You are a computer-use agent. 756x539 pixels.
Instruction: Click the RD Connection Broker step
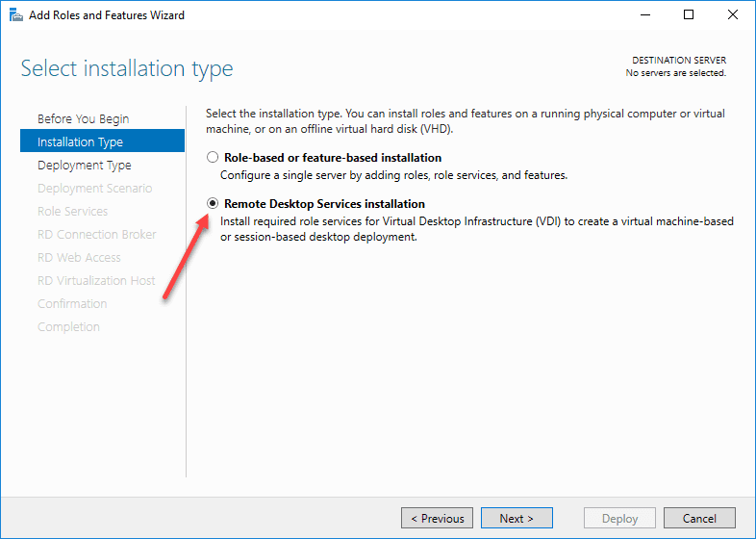tap(96, 234)
